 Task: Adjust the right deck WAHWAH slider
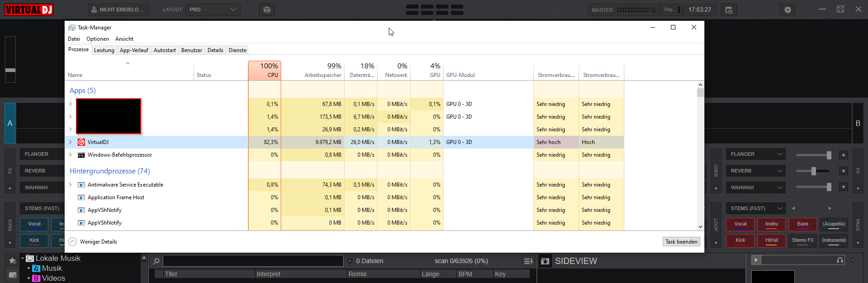tap(814, 187)
